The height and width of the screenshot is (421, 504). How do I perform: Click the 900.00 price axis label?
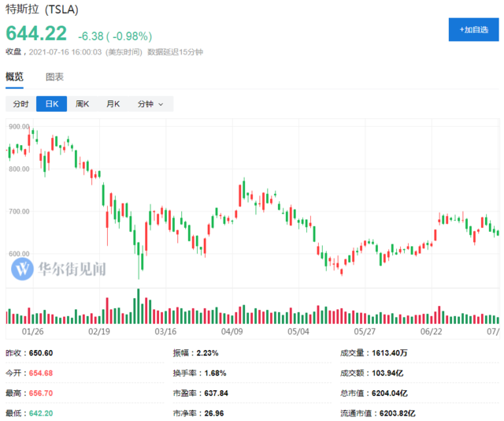(19, 127)
